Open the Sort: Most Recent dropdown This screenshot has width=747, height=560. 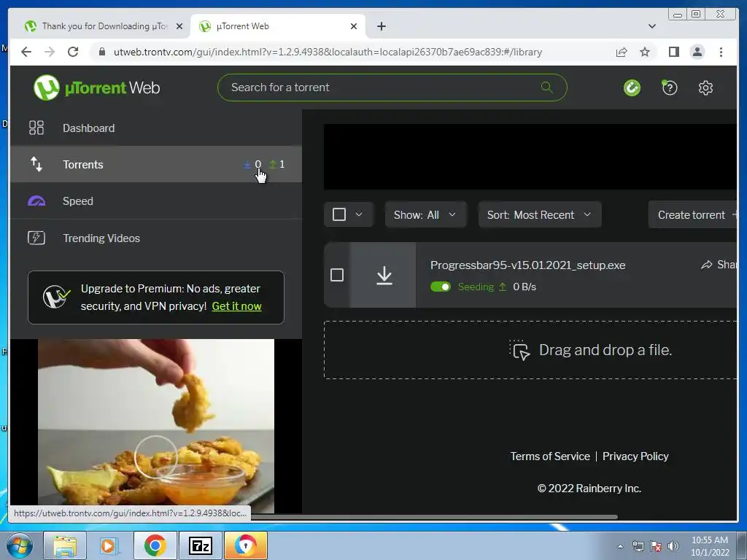pyautogui.click(x=540, y=215)
